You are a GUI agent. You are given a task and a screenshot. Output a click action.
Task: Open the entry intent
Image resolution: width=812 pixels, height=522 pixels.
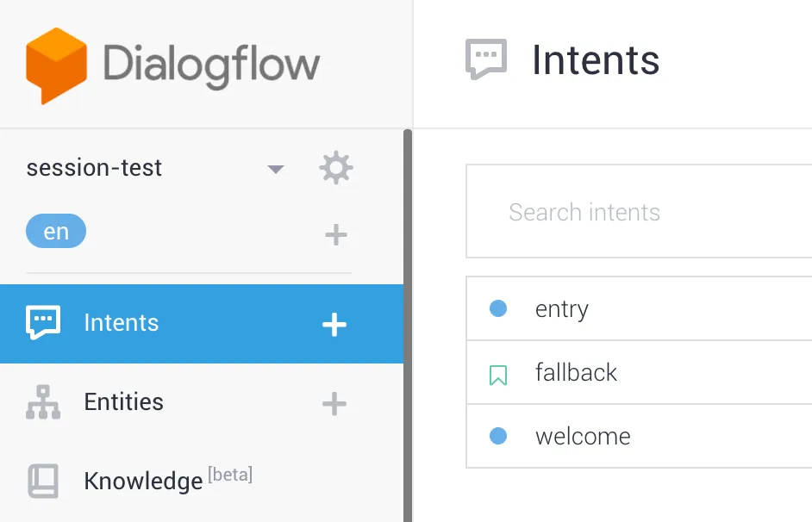[562, 309]
